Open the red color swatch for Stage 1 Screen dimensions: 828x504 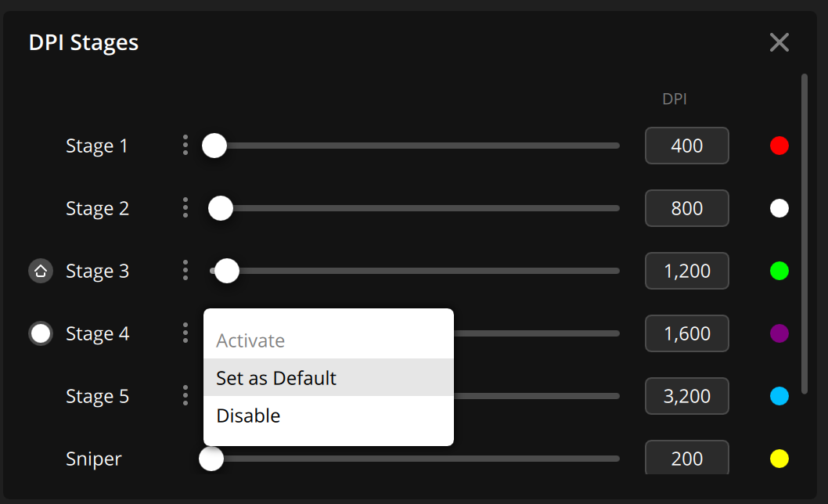(779, 145)
